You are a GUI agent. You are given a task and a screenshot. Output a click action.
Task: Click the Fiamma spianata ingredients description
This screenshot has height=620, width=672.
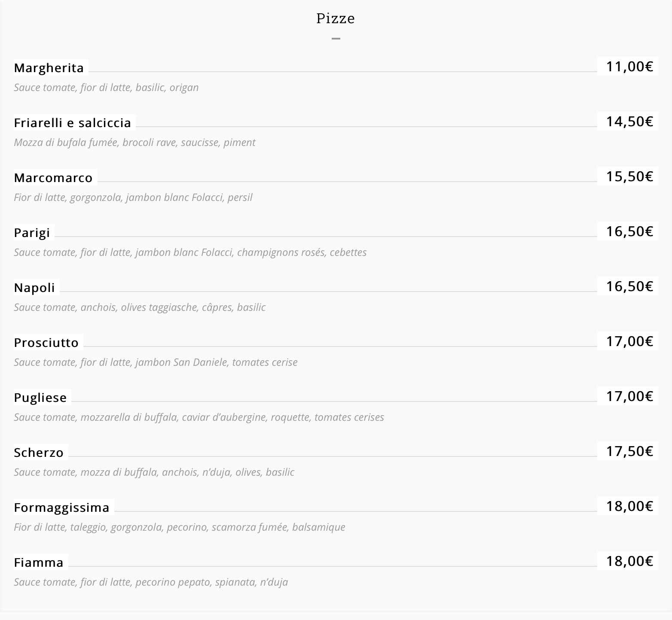[151, 582]
